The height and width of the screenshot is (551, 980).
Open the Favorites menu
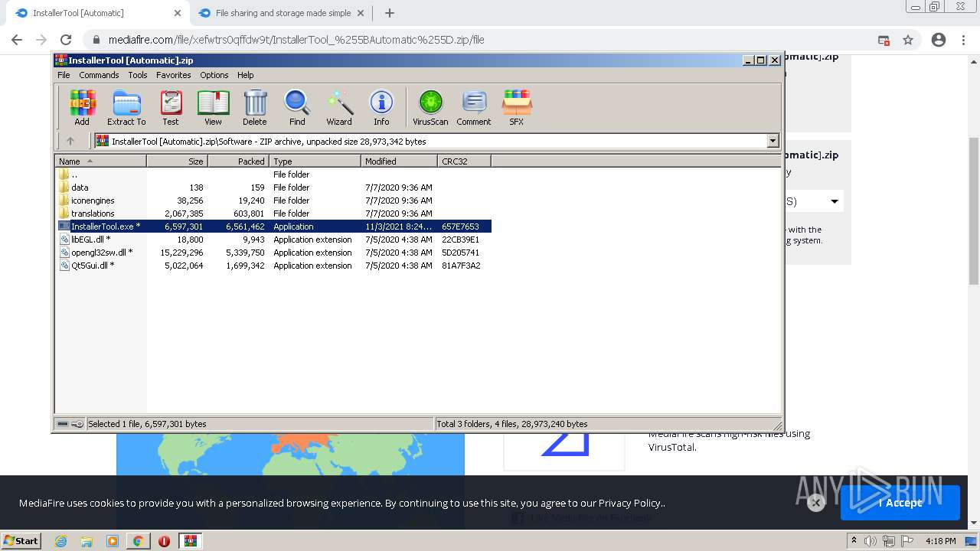click(174, 75)
